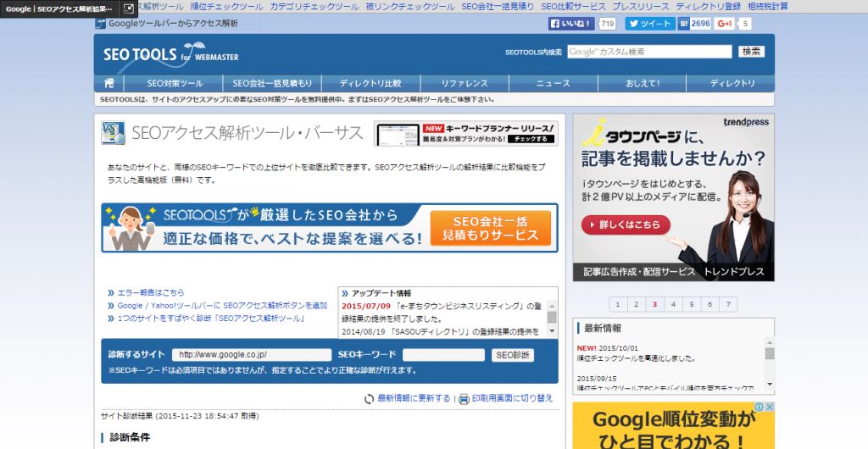Click the Google順位変動 yellow ad banner

673,426
